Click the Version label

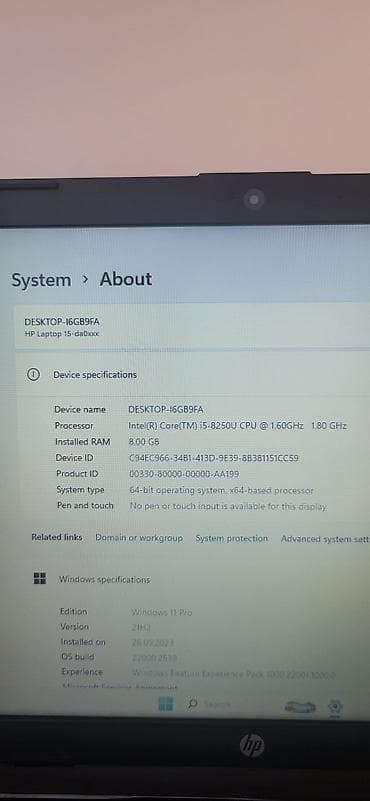(x=75, y=626)
